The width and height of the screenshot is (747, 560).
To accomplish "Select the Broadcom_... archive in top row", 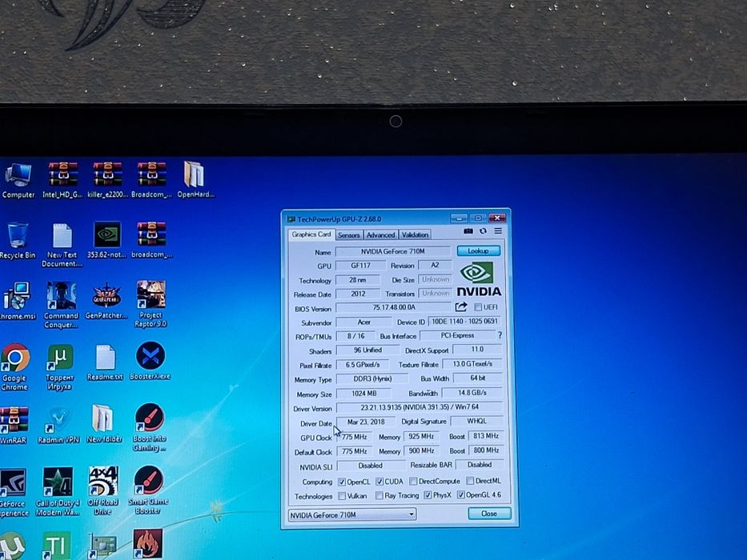I will tap(151, 180).
